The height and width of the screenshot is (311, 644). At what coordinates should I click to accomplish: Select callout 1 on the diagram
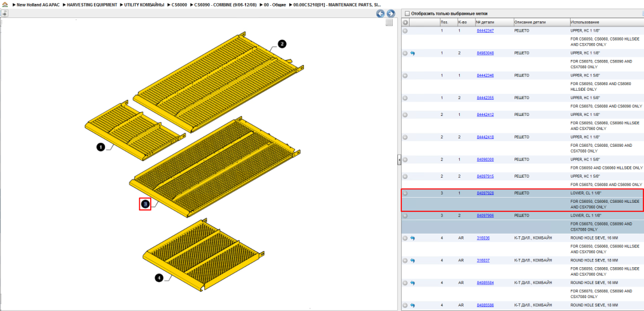point(100,147)
